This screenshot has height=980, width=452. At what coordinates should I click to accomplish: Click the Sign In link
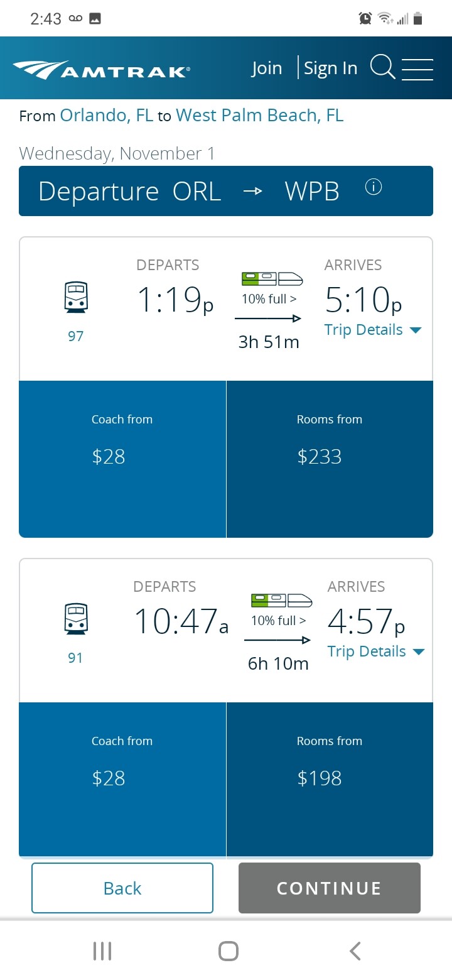330,68
